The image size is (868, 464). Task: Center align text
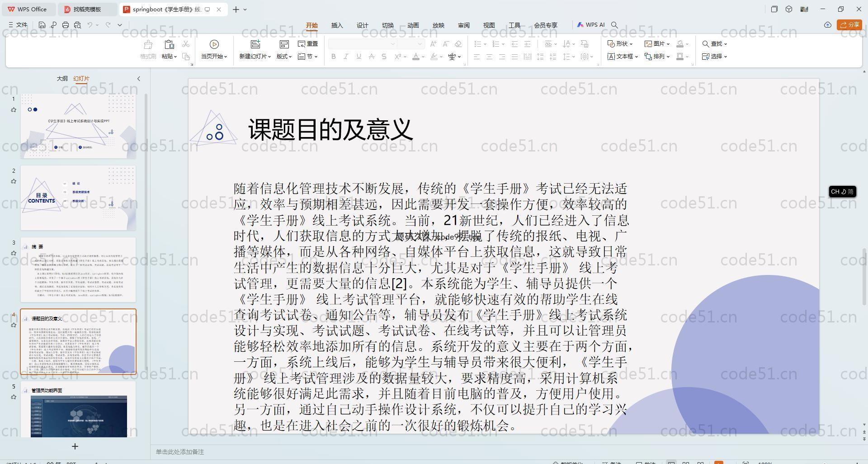coord(489,57)
